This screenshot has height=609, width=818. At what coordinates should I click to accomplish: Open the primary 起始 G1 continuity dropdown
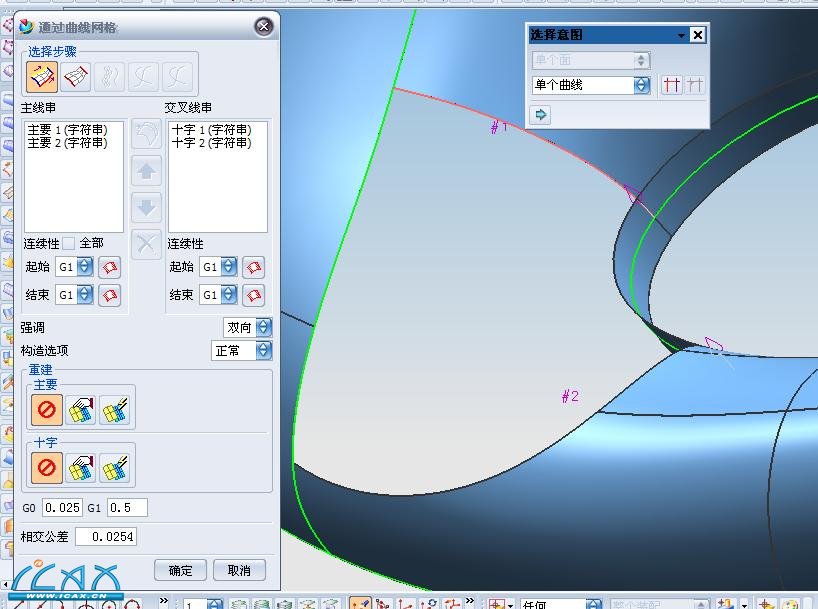(85, 267)
